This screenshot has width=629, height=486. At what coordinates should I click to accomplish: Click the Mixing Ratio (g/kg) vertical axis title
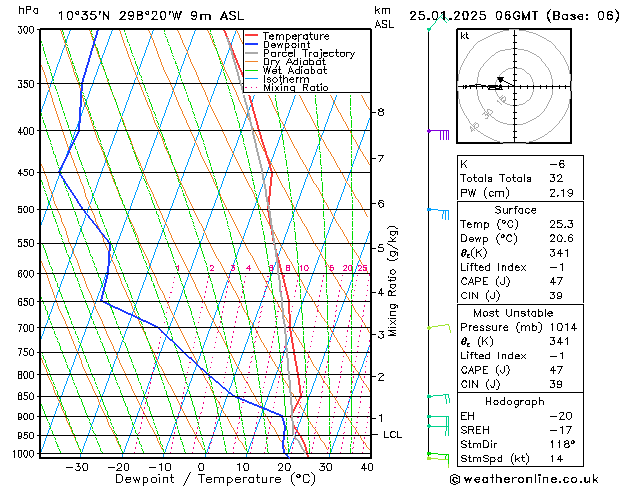click(x=393, y=281)
